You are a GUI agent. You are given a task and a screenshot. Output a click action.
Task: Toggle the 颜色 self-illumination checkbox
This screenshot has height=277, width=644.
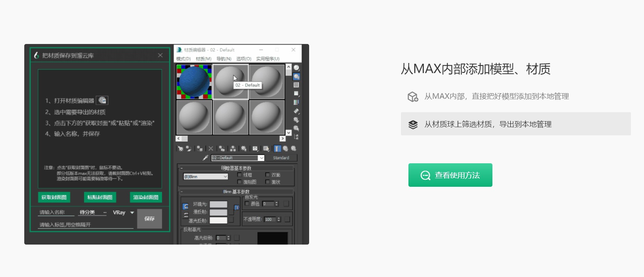point(247,204)
